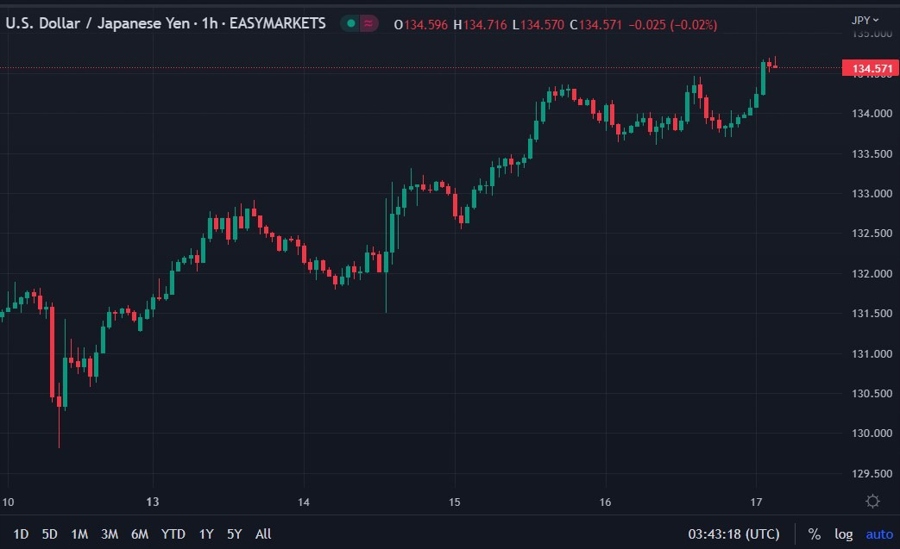Toggle auto scale mode

[x=879, y=534]
